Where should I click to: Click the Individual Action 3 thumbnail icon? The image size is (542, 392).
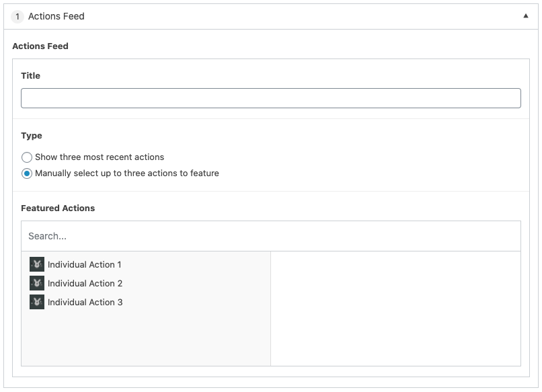point(37,302)
